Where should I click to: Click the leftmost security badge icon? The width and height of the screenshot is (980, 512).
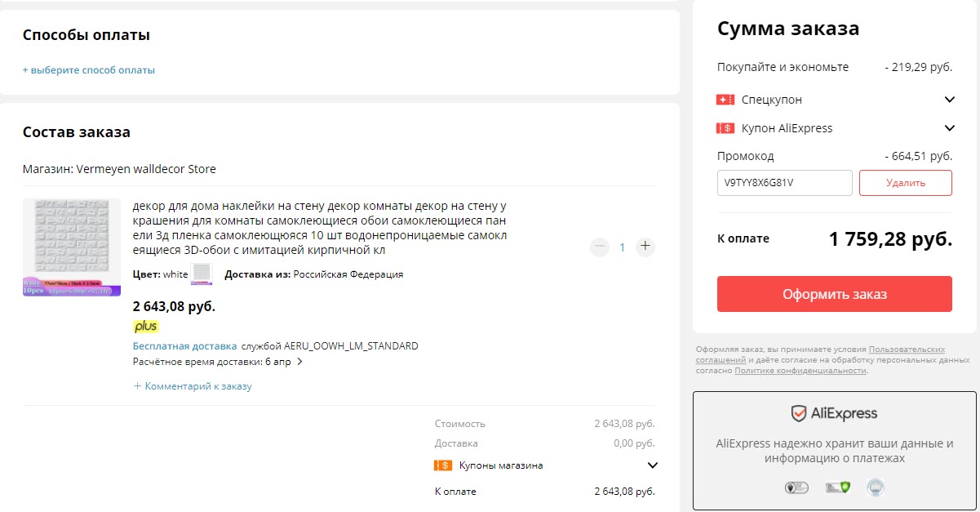[x=796, y=488]
